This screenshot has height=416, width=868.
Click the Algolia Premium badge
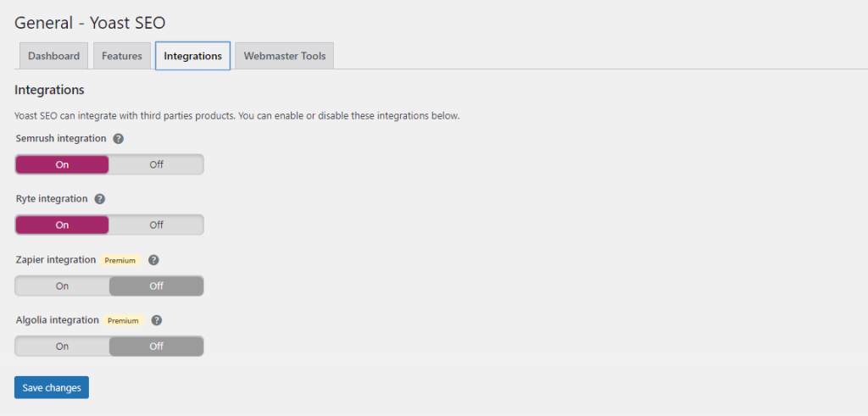122,321
